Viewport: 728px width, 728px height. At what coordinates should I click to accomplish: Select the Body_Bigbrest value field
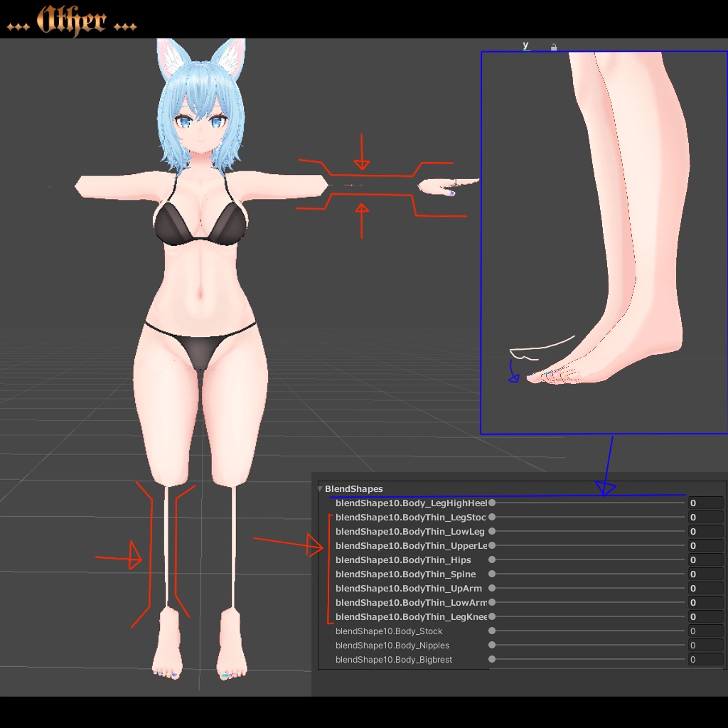coord(706,659)
